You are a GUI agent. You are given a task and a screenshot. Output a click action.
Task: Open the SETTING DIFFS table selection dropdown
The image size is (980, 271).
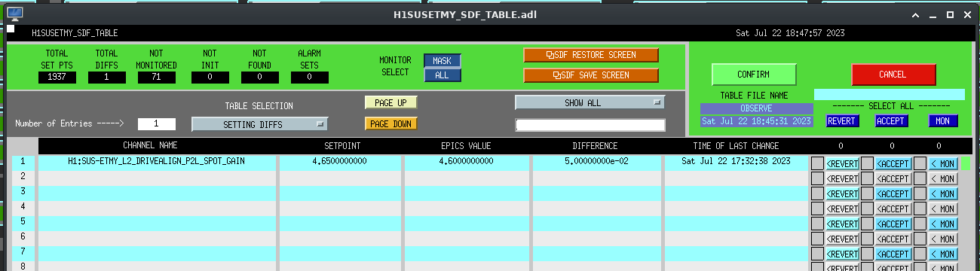(260, 124)
